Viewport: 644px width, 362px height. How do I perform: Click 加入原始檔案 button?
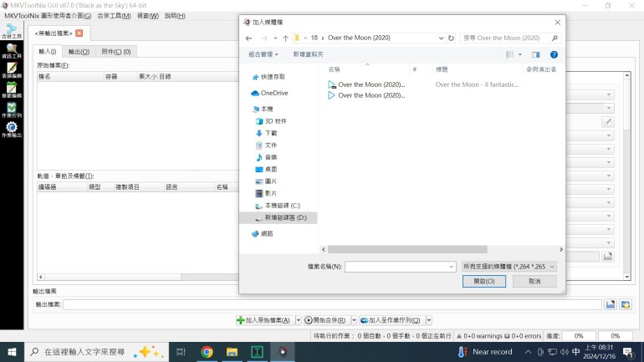click(265, 320)
